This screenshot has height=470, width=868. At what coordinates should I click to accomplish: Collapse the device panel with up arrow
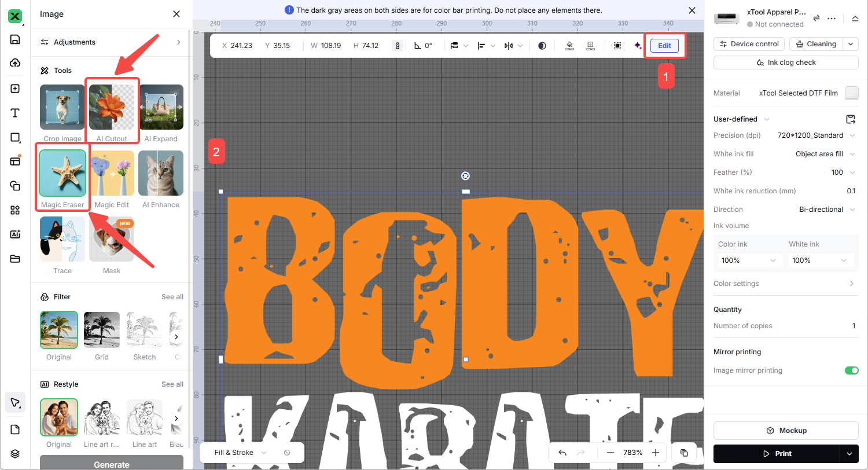point(855,18)
